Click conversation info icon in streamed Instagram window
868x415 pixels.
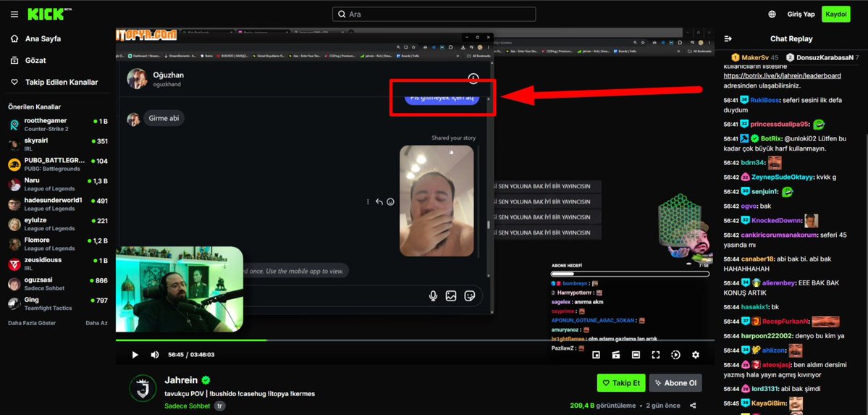(x=473, y=79)
